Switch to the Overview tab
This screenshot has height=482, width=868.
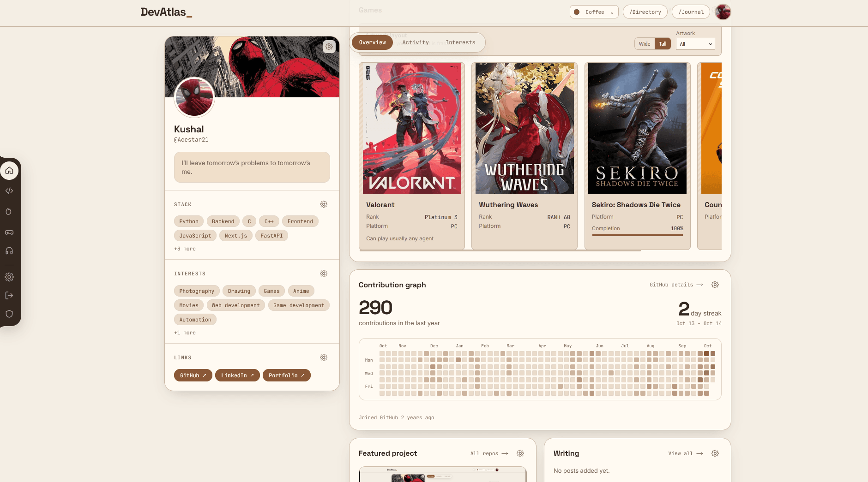point(372,42)
